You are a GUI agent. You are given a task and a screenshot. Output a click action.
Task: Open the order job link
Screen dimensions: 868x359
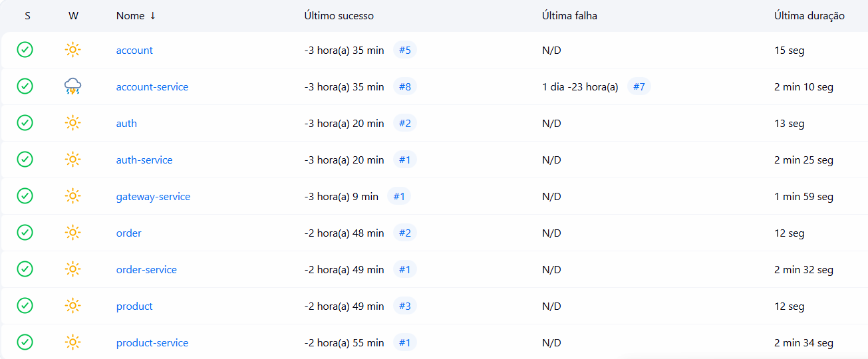click(x=128, y=233)
